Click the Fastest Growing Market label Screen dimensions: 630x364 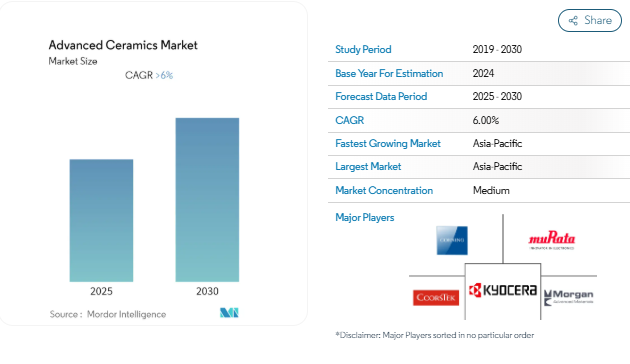(388, 143)
